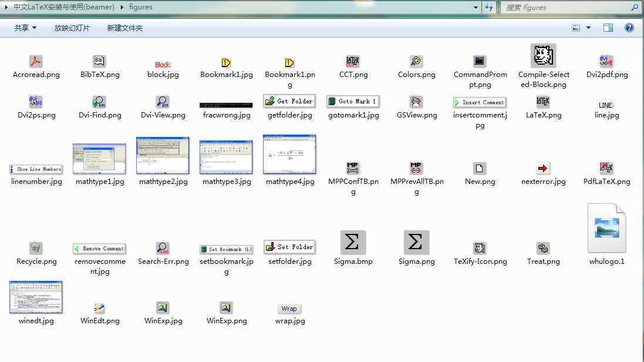
Task: Select the Compile-Selected-Block.png file icon
Action: [543, 55]
